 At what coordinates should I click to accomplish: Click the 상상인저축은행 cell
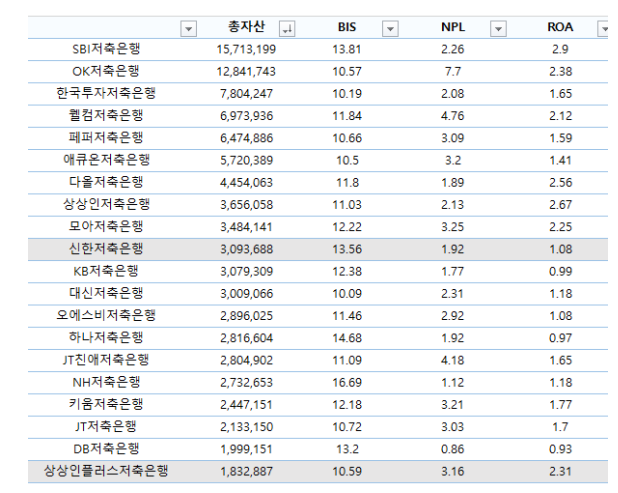(x=106, y=204)
